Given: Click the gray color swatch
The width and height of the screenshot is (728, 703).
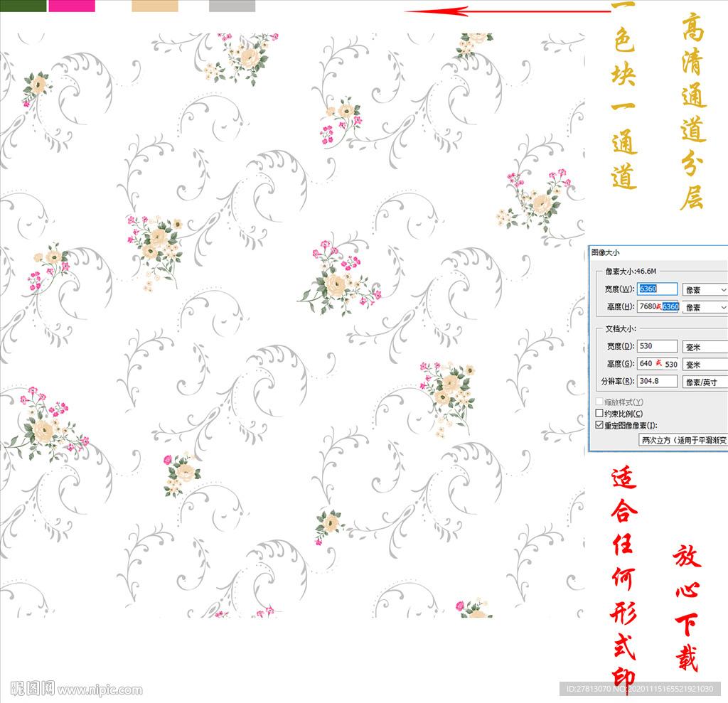Looking at the screenshot, I should 232,6.
